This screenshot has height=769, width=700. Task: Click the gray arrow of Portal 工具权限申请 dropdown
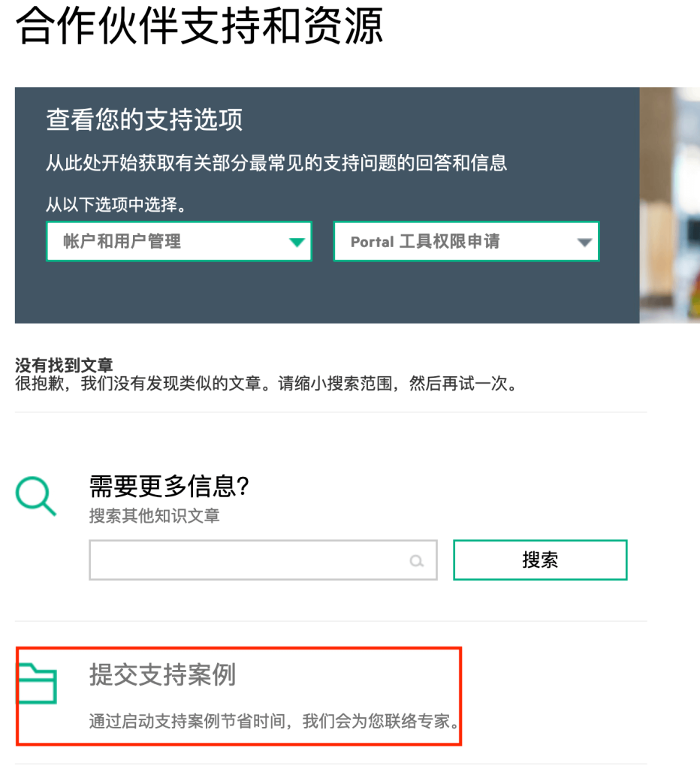tap(584, 242)
